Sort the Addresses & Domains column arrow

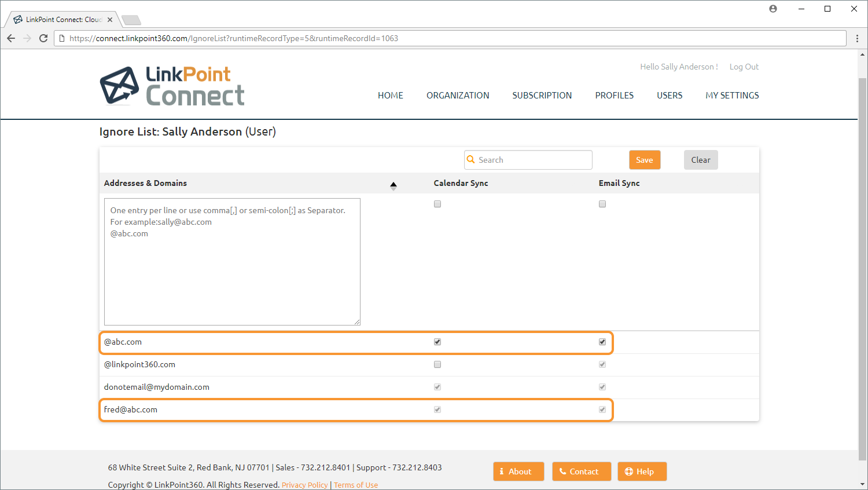point(393,186)
